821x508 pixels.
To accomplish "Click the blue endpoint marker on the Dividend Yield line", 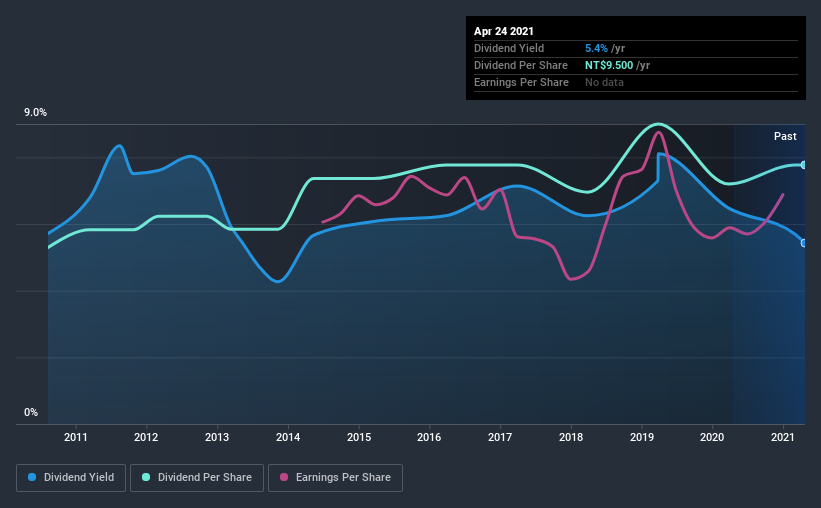I will [803, 244].
